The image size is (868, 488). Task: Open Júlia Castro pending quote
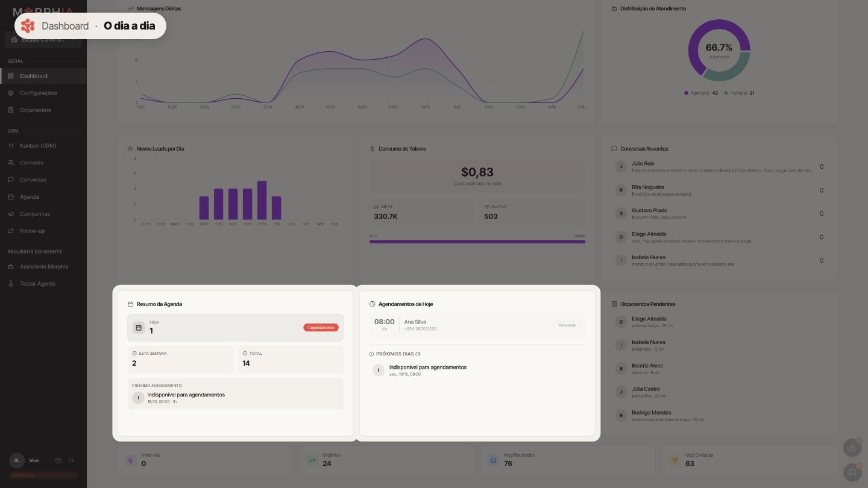pyautogui.click(x=719, y=392)
